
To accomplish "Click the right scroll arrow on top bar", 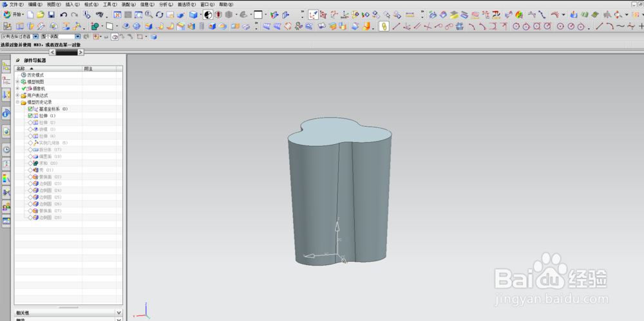I will coord(81,52).
